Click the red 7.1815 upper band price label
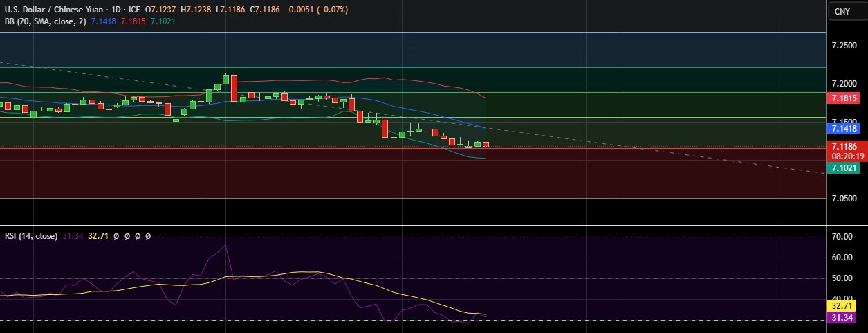The image size is (868, 333). tap(845, 98)
